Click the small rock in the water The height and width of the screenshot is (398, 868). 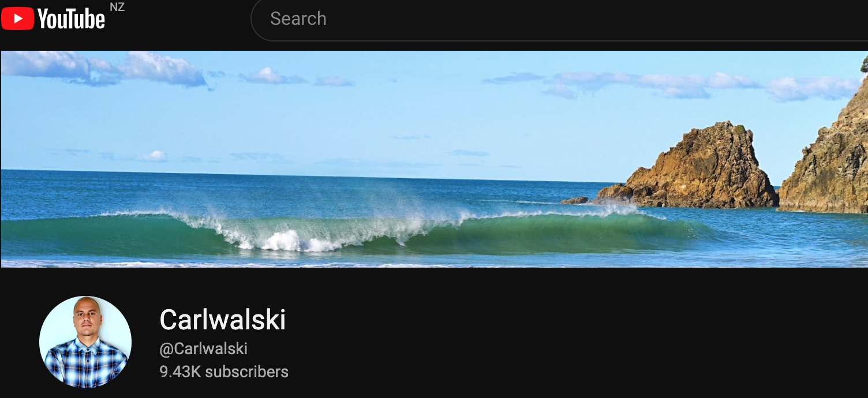575,200
